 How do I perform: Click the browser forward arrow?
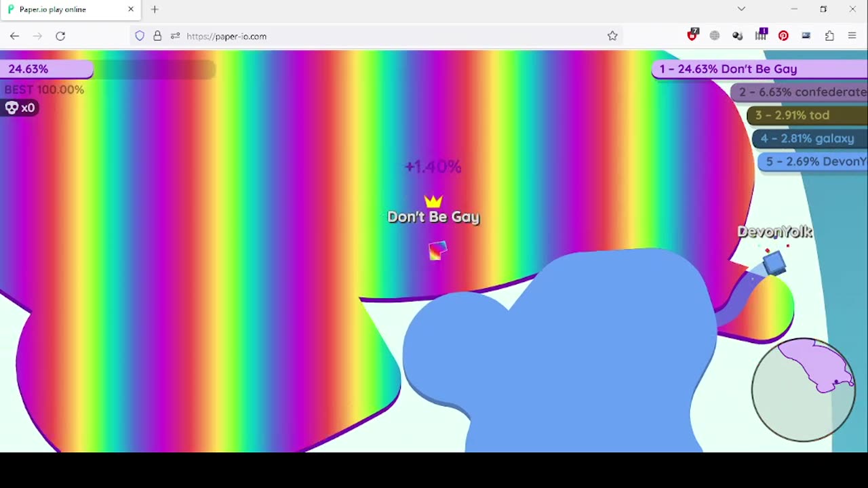[x=37, y=36]
